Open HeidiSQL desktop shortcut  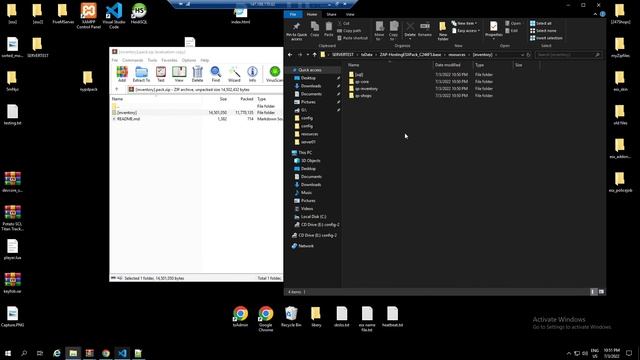point(139,13)
